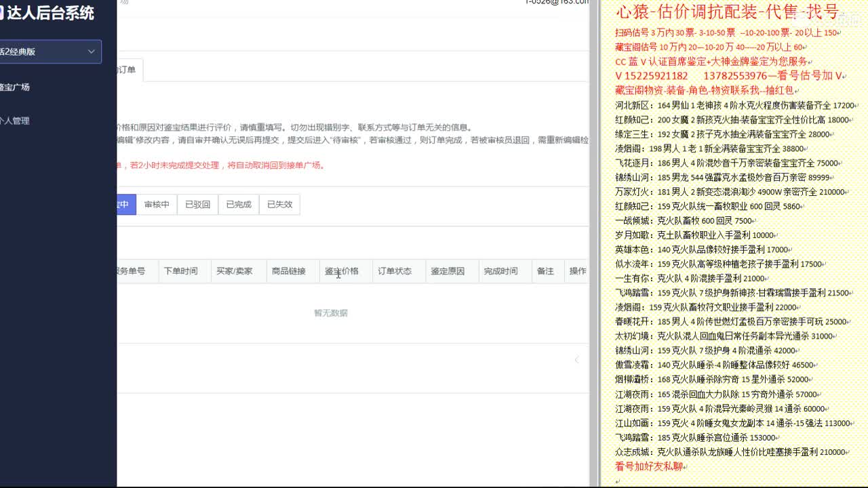Click the 飞花逐月 listing line
868x488 pixels.
coord(729,163)
